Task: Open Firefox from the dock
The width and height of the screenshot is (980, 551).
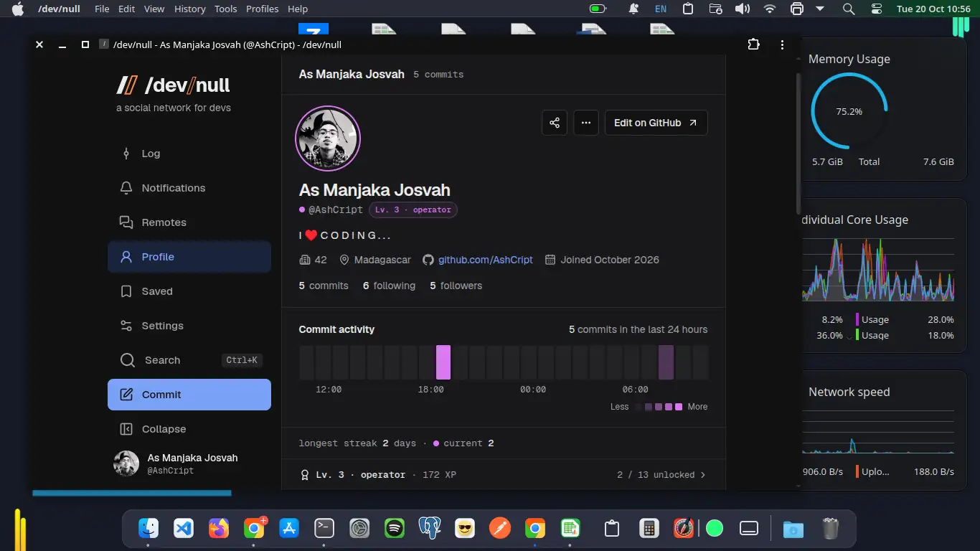Action: click(x=219, y=529)
